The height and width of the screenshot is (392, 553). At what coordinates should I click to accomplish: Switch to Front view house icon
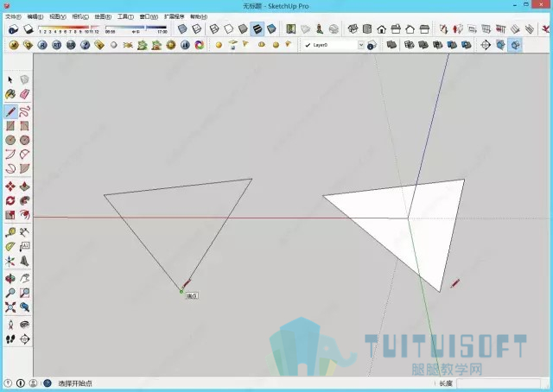(381, 28)
